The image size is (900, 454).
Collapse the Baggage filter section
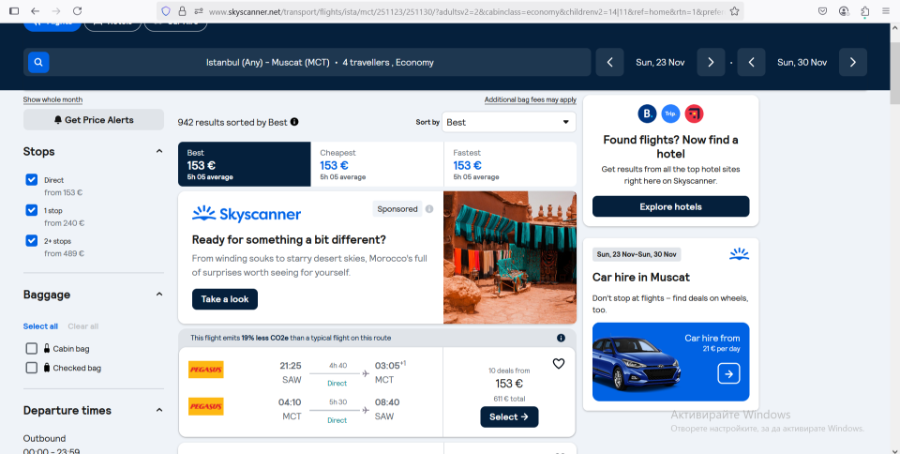[x=159, y=294]
